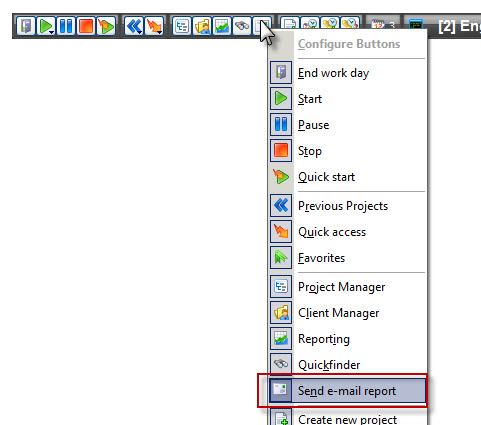Click the Pause toolbar button
Viewport: 481px width, 425px height.
coord(66,26)
